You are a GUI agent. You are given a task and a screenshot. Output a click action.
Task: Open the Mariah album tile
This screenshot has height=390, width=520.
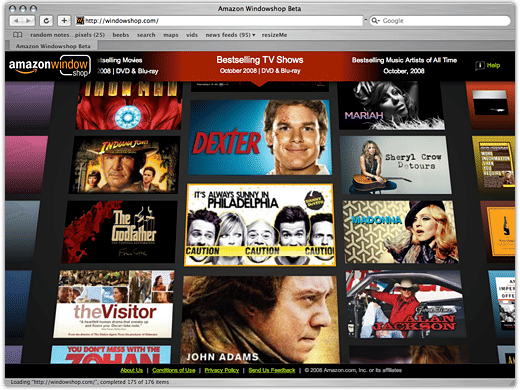pyautogui.click(x=391, y=106)
